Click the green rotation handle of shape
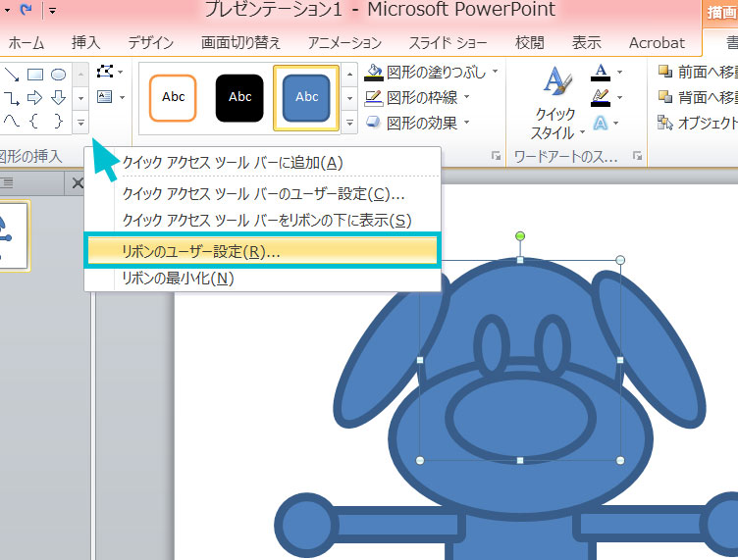 coord(519,236)
